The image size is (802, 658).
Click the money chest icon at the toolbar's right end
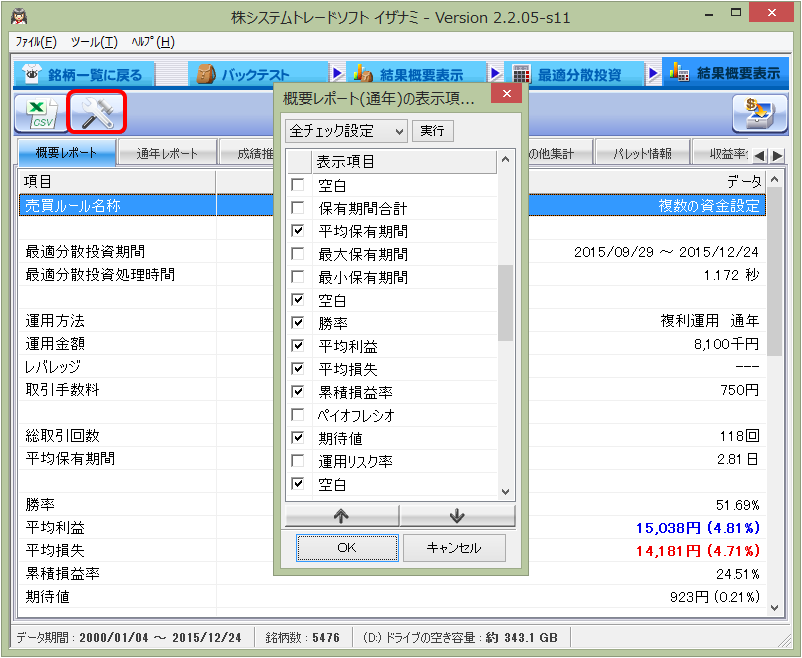[x=760, y=114]
